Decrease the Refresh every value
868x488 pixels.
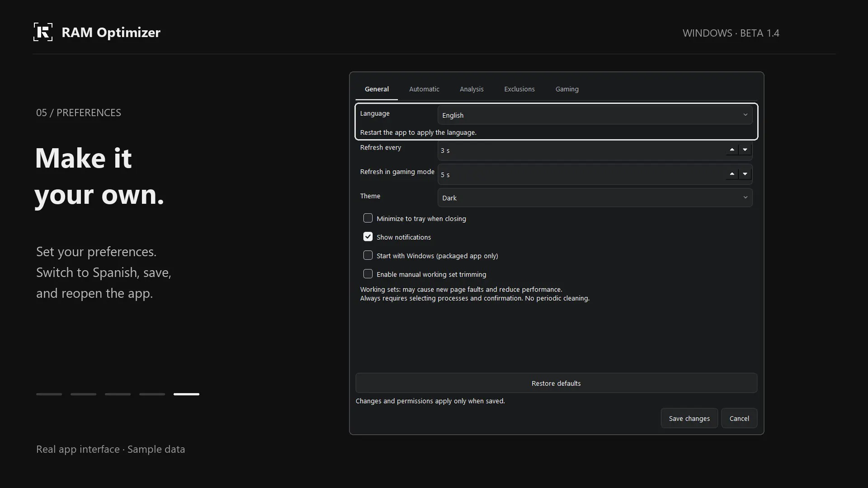point(745,150)
